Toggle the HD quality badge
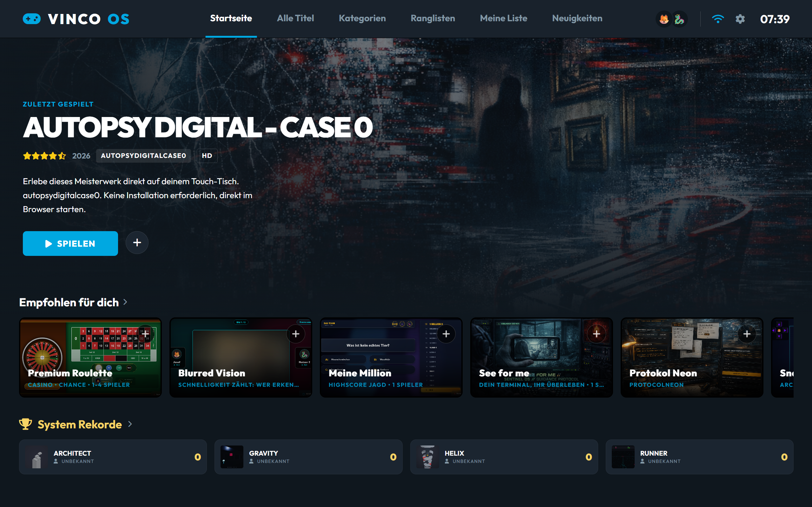This screenshot has width=812, height=507. [207, 156]
